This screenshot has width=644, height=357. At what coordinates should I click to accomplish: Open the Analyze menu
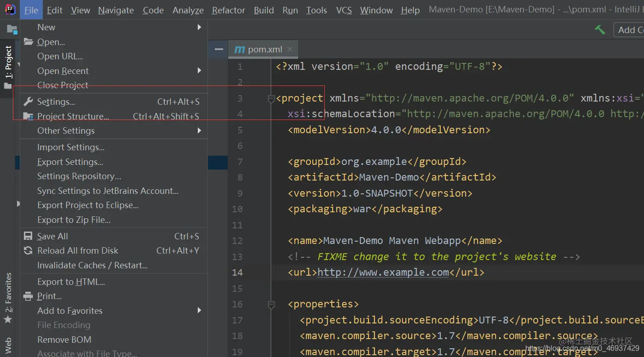click(188, 10)
